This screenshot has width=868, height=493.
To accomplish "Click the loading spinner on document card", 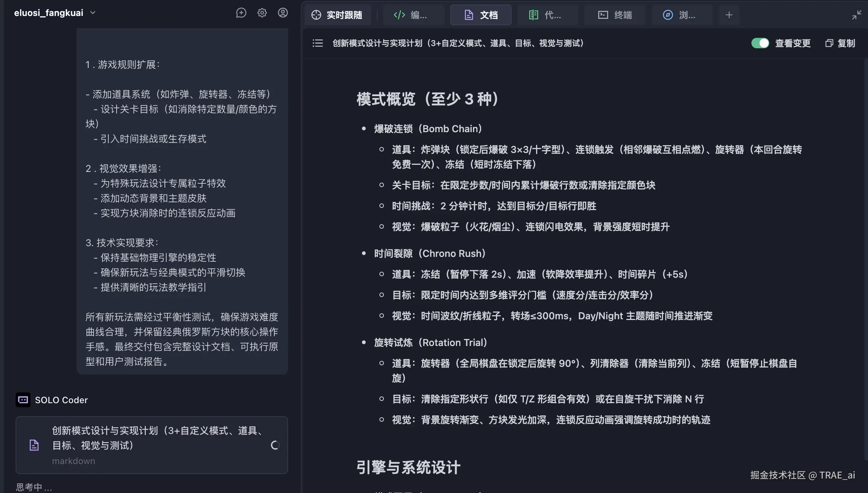I will [275, 445].
